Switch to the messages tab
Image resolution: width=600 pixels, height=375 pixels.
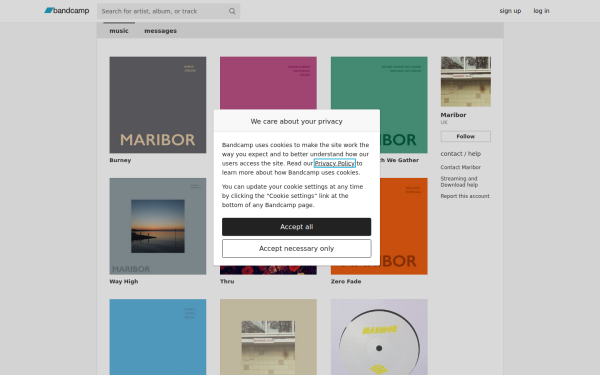(160, 31)
